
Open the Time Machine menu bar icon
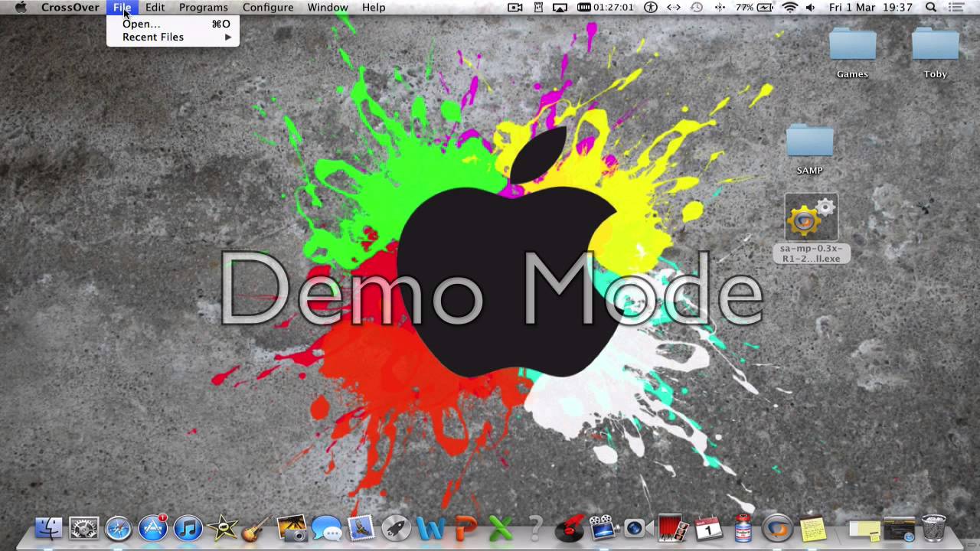(x=697, y=7)
